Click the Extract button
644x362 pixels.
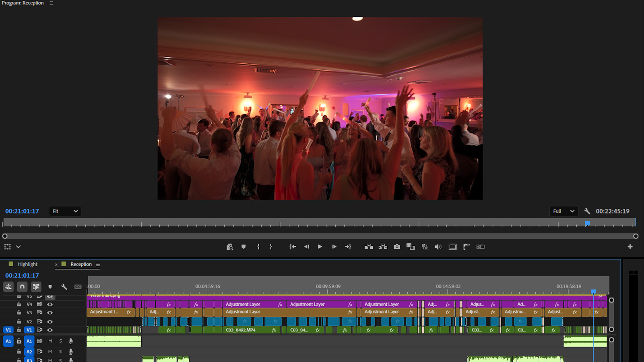pyautogui.click(x=383, y=247)
